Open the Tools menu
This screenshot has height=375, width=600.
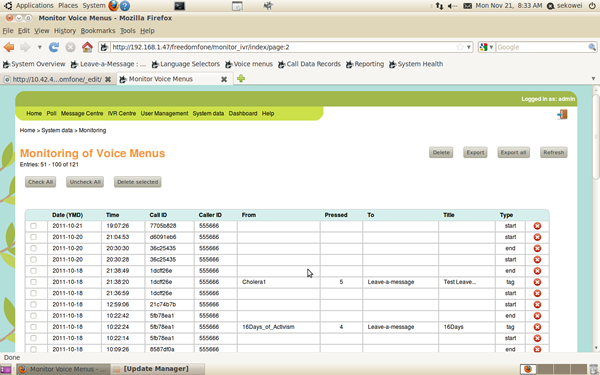127,31
